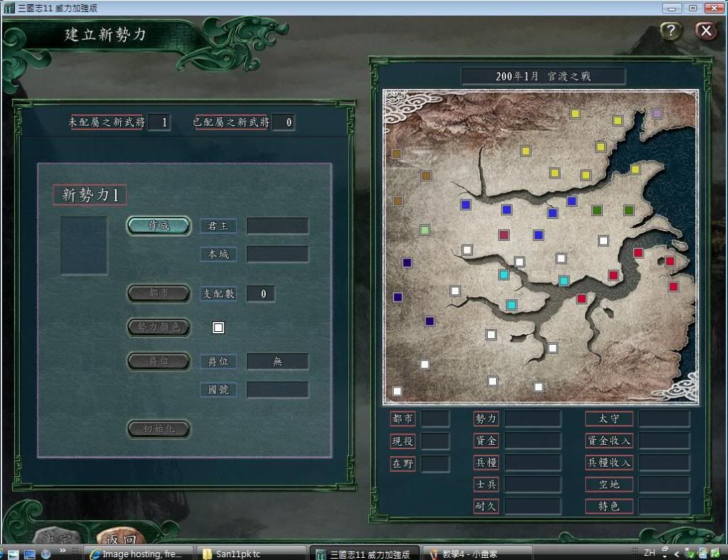Click the 資金收入 label
Viewport: 728px width, 560px height.
[609, 441]
